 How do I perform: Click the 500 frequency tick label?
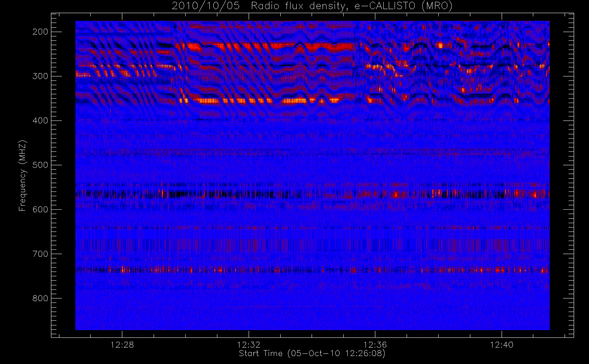click(x=40, y=165)
